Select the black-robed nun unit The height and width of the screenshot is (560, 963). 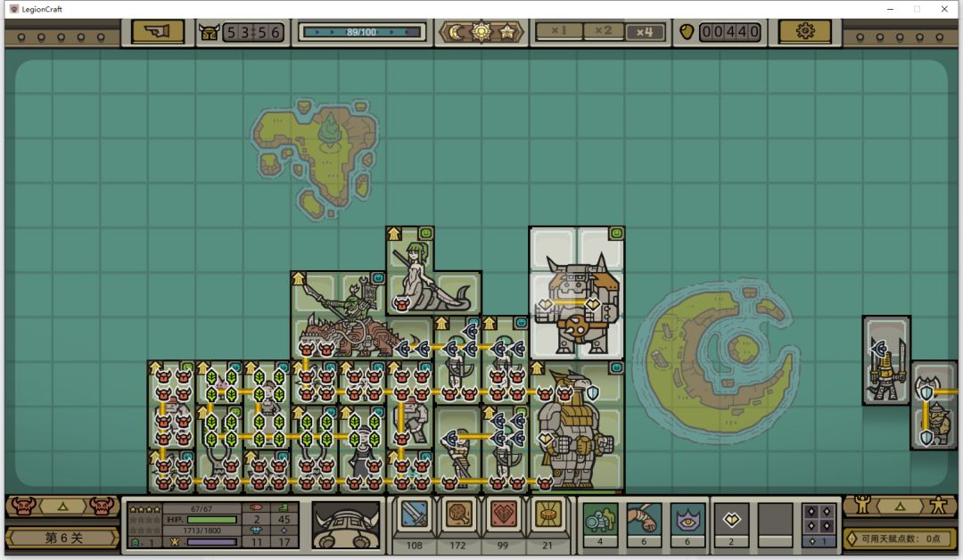[362, 451]
